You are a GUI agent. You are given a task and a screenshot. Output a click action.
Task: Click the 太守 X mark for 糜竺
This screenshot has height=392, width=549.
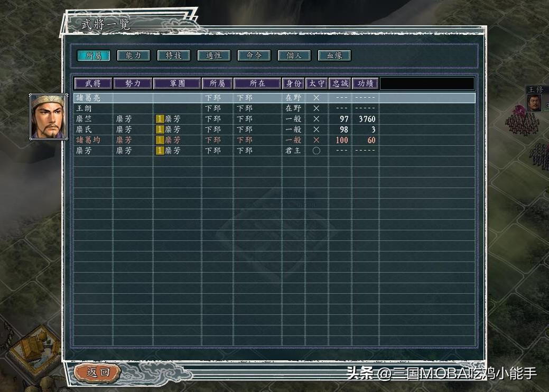pos(317,119)
